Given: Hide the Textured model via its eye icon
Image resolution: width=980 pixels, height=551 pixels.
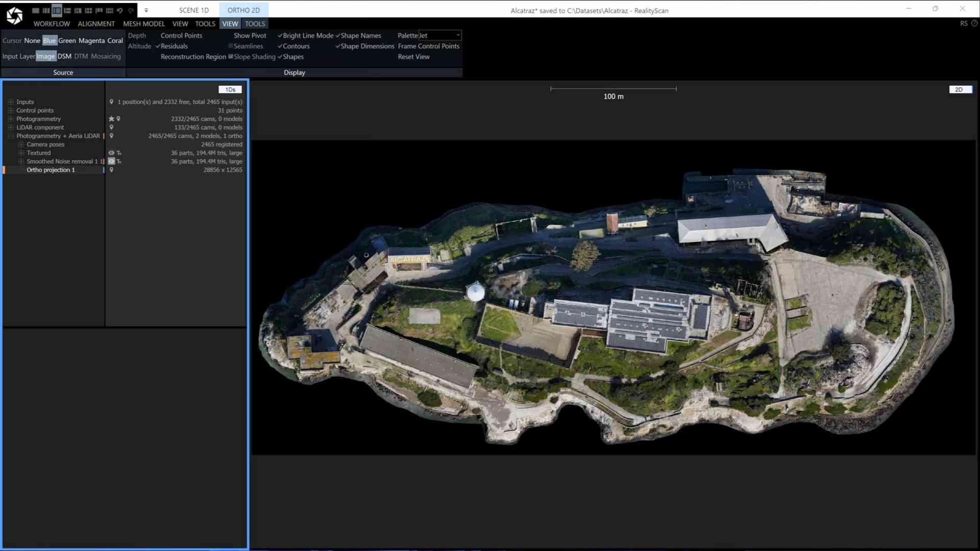Looking at the screenshot, I should [111, 153].
